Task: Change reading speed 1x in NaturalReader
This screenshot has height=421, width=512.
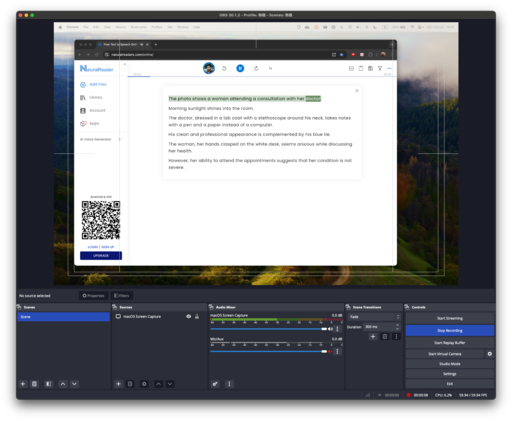Action: tap(271, 68)
